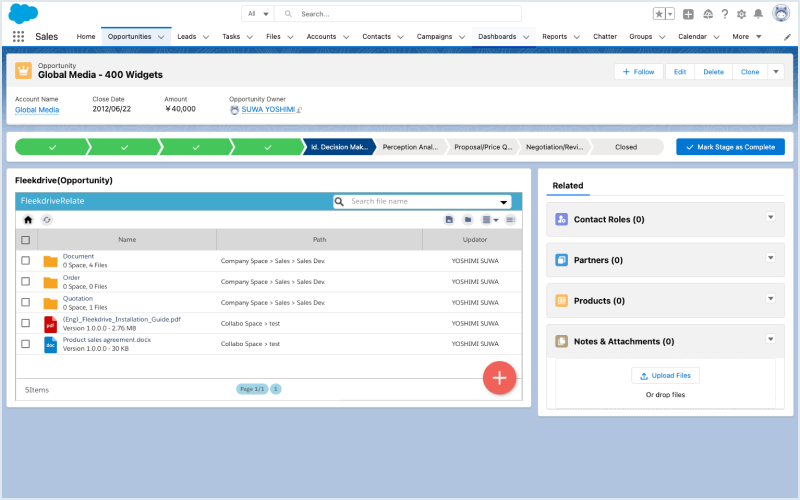
Task: Click the Notes & Attachments icon
Action: (x=561, y=341)
